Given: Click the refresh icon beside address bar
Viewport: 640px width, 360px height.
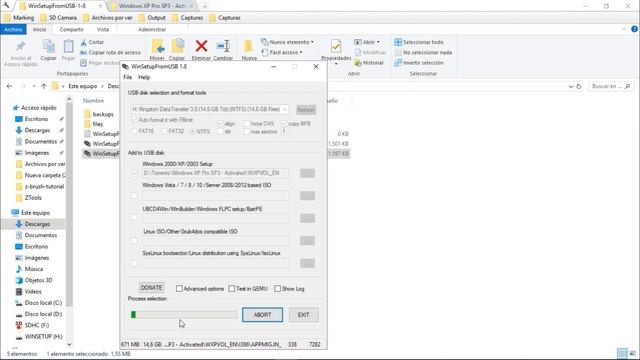Looking at the screenshot, I should point(579,87).
